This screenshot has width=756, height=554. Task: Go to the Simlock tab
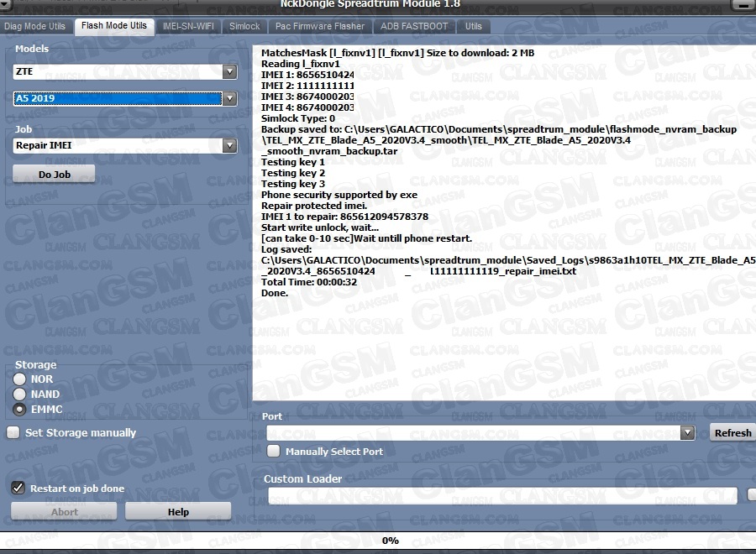click(x=244, y=26)
